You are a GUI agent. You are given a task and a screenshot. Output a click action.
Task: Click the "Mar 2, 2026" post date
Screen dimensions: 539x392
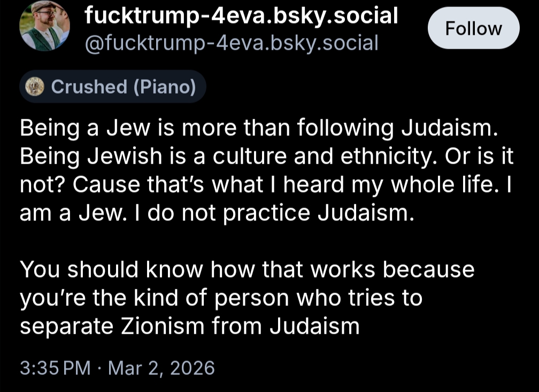point(161,368)
